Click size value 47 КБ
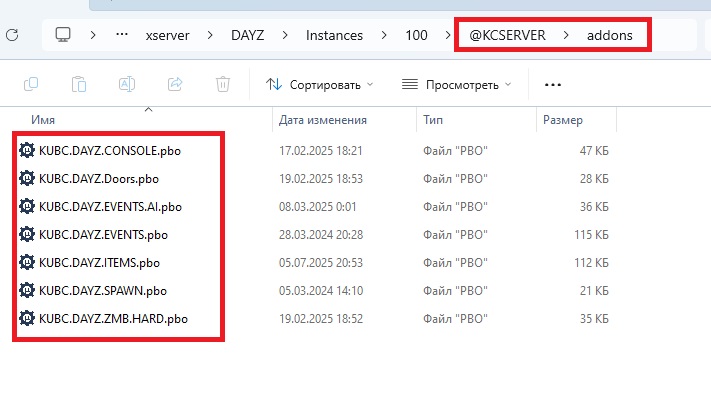 (594, 151)
